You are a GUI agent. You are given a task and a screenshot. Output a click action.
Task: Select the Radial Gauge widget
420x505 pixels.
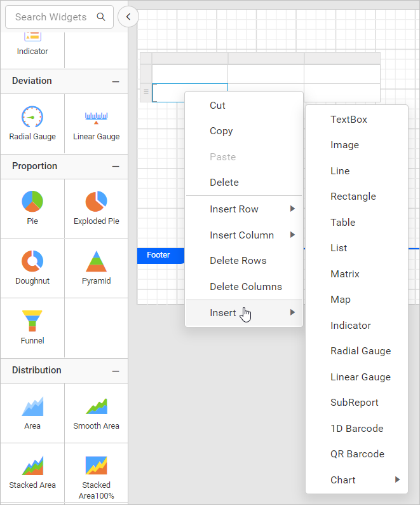32,123
